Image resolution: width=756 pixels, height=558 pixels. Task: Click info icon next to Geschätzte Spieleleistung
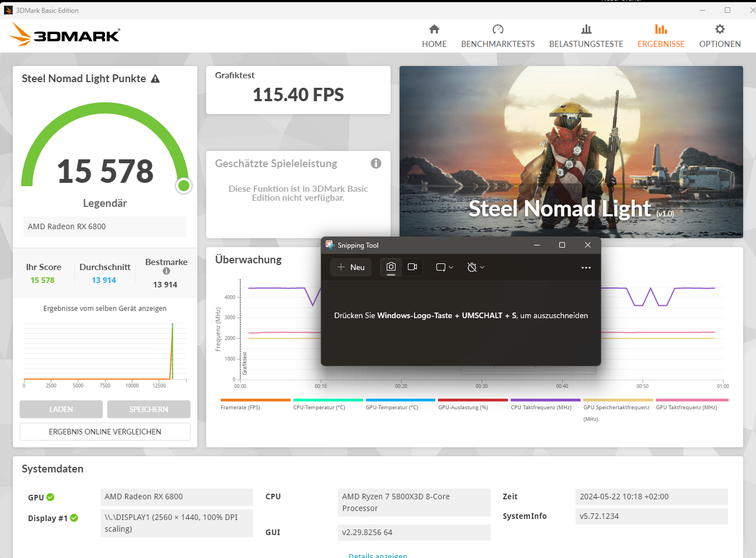click(376, 163)
